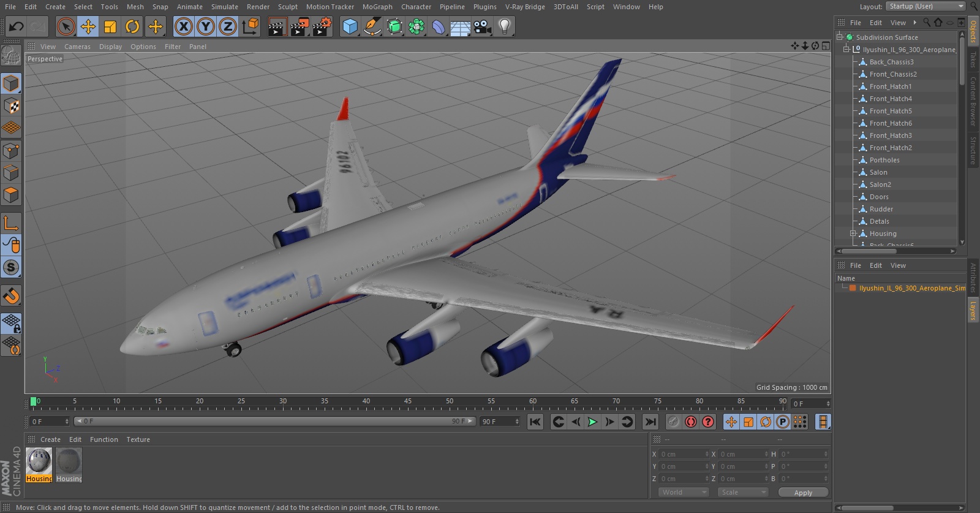Open material manager Texture menu
The image size is (980, 513).
click(x=138, y=439)
